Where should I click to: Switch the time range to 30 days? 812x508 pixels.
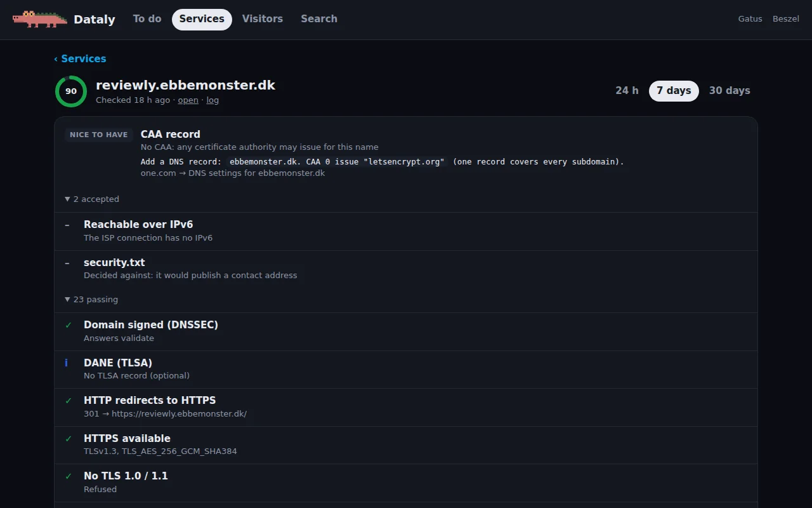[x=730, y=91]
